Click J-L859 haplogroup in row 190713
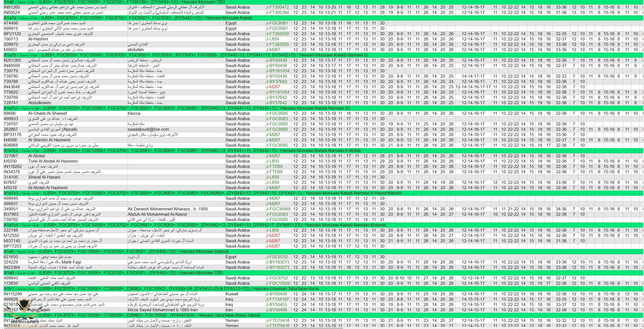Viewport: 644px width, 329px height. [x=272, y=39]
